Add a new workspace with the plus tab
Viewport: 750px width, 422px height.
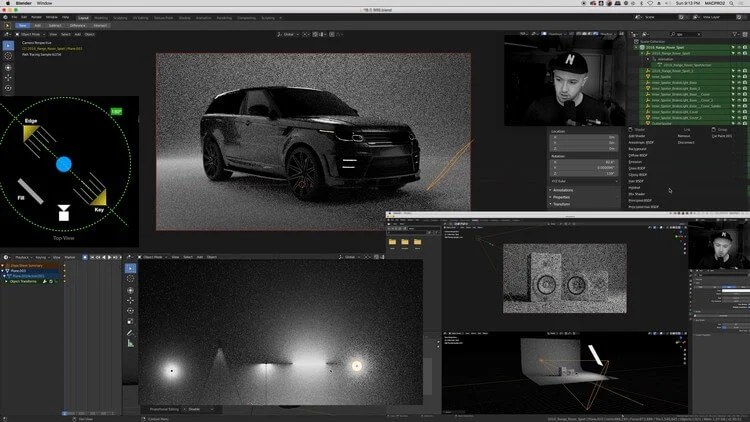pos(281,18)
